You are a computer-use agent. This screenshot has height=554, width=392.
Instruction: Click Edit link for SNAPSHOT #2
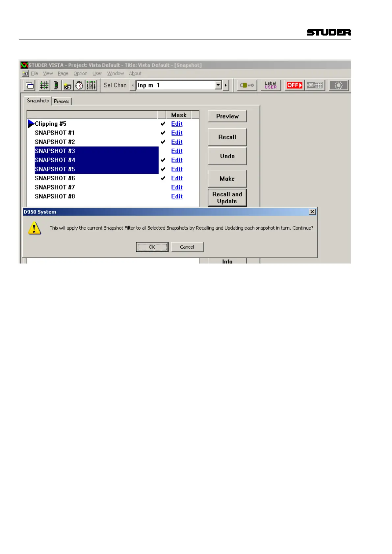click(x=177, y=142)
